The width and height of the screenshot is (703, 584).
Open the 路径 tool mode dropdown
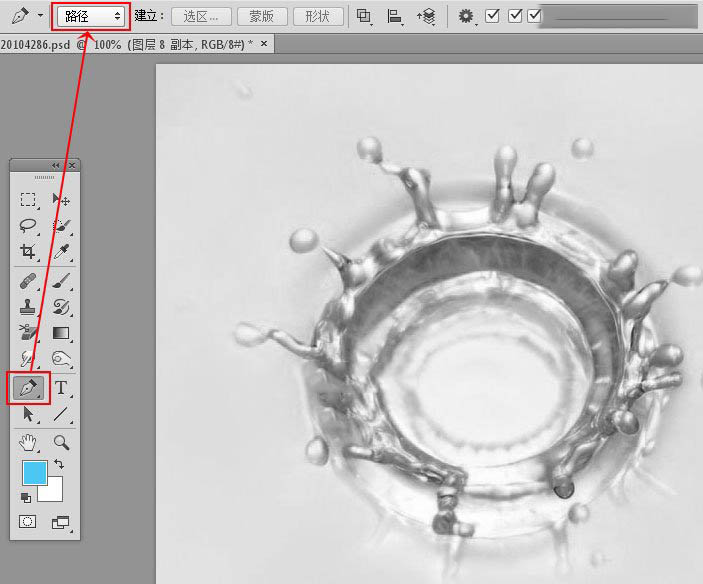90,16
